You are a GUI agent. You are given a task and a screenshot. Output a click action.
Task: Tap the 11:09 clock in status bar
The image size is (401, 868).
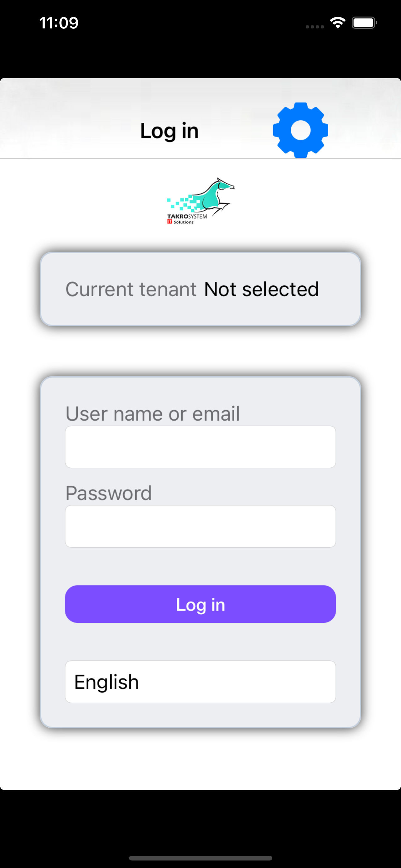(x=59, y=23)
